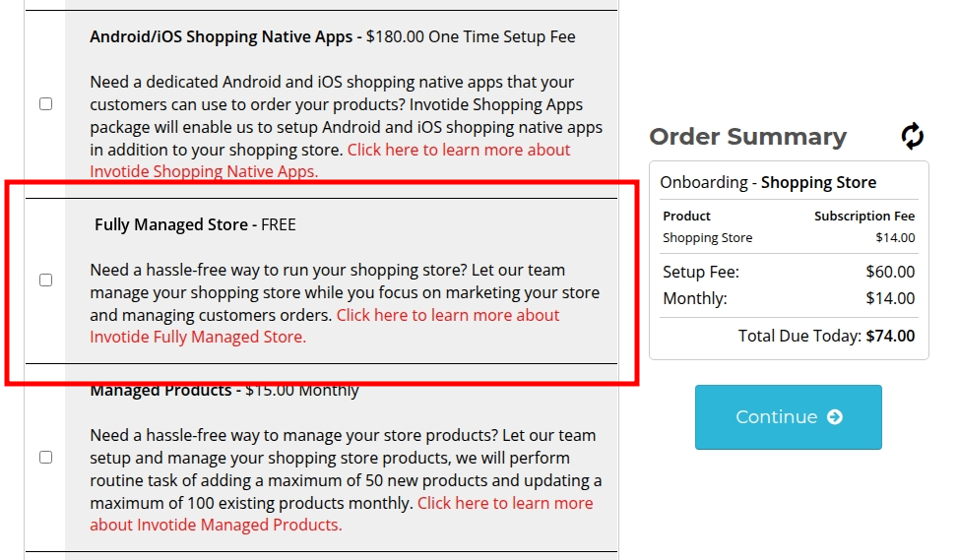Click the Subscription Fee column header
This screenshot has height=560, width=958.
point(864,217)
